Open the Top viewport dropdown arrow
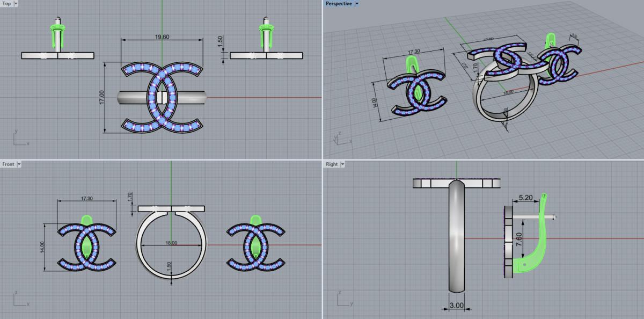This screenshot has width=644, height=319. tap(15, 4)
